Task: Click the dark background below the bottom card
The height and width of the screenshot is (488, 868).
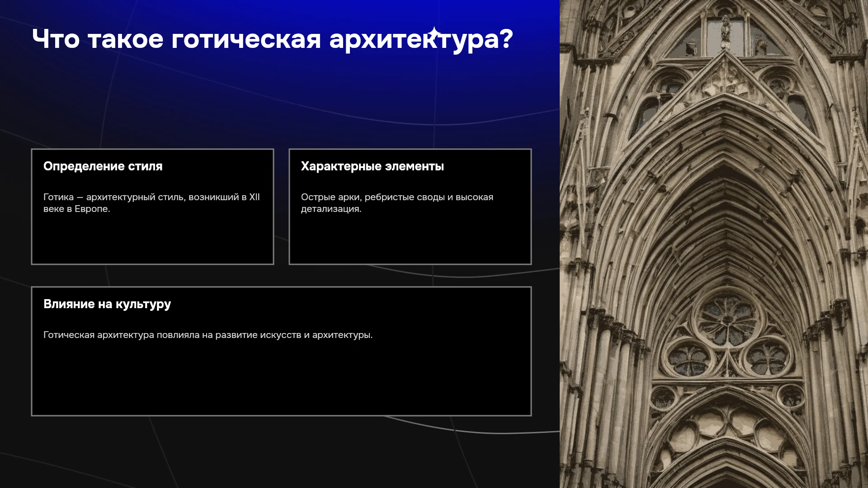Action: coord(280,452)
